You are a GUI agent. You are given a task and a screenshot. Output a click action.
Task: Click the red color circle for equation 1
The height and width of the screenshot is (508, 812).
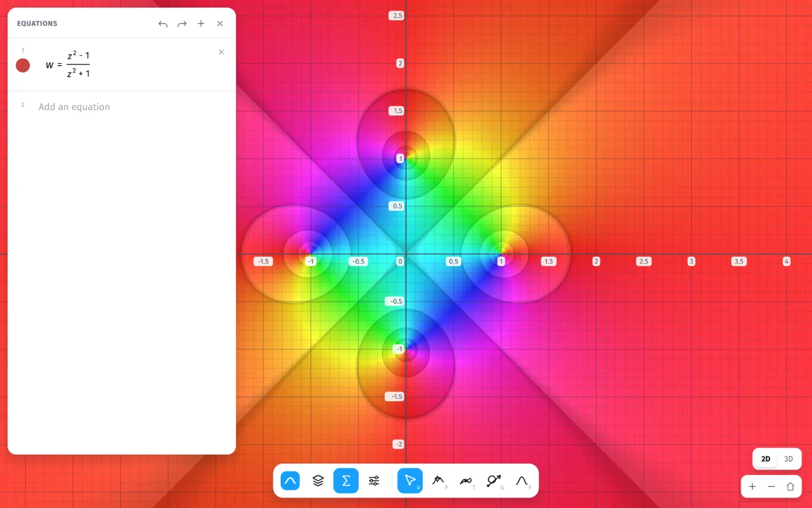(x=23, y=65)
